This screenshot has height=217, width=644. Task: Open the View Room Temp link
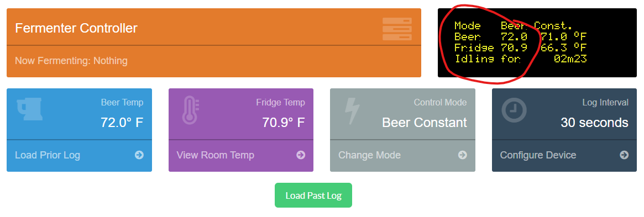[x=215, y=155]
